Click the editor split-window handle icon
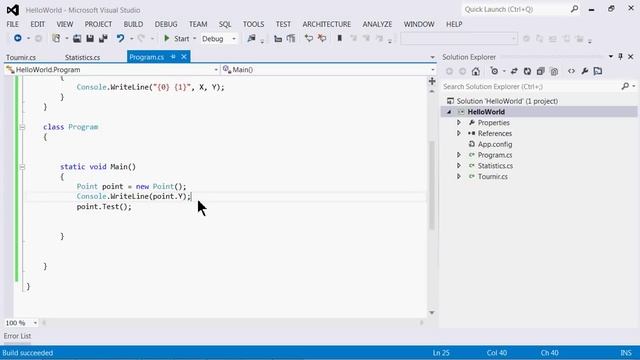 pos(432,81)
